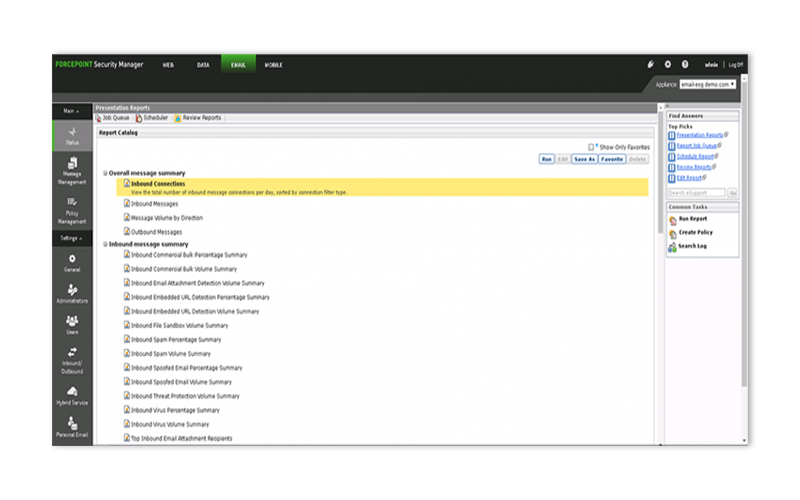Toggle Show Only Favorites checkbox
800x500 pixels.
coord(591,147)
